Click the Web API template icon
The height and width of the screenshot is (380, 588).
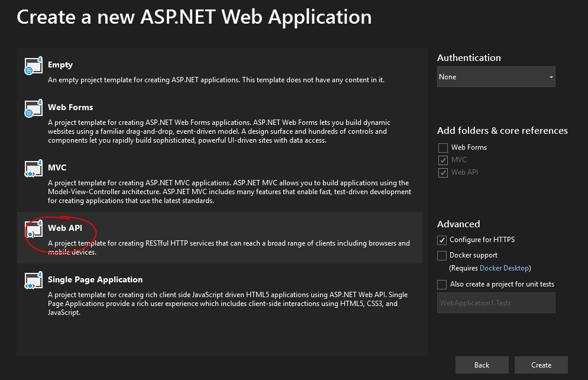[33, 229]
